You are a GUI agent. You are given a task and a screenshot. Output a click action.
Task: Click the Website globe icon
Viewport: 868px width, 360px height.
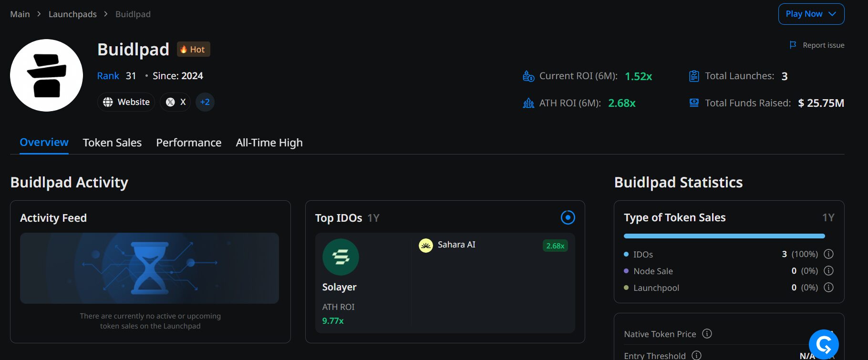[108, 102]
